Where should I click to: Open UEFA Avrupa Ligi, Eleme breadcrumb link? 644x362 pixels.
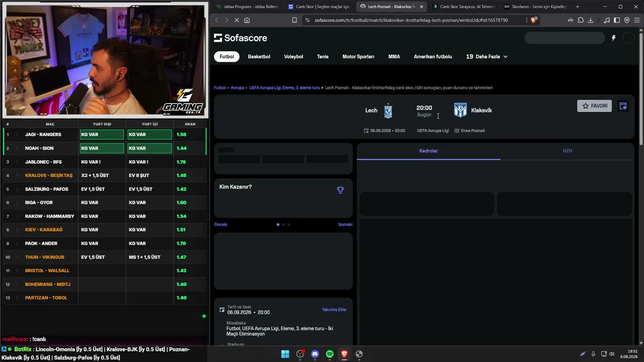[284, 87]
